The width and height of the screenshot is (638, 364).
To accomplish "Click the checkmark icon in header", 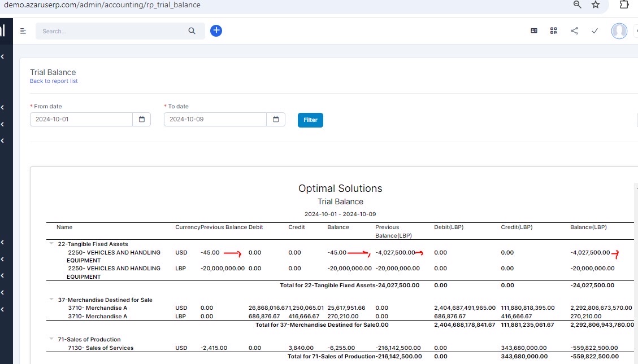I will [x=594, y=31].
